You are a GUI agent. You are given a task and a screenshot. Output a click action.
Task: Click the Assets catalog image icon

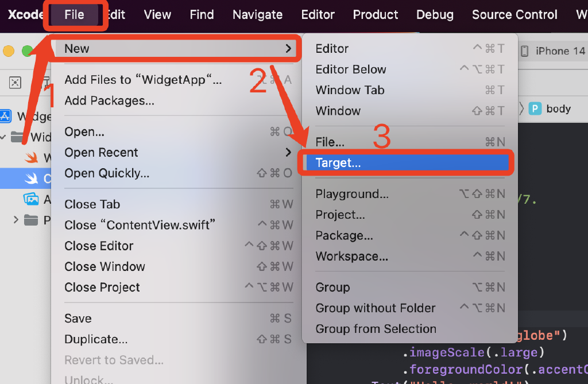(x=31, y=199)
